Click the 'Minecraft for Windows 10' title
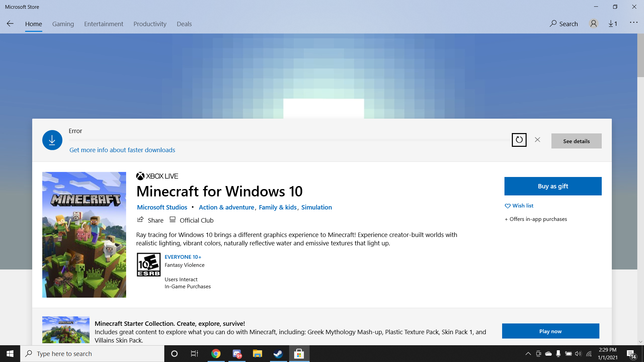This screenshot has width=644, height=362. (x=219, y=191)
